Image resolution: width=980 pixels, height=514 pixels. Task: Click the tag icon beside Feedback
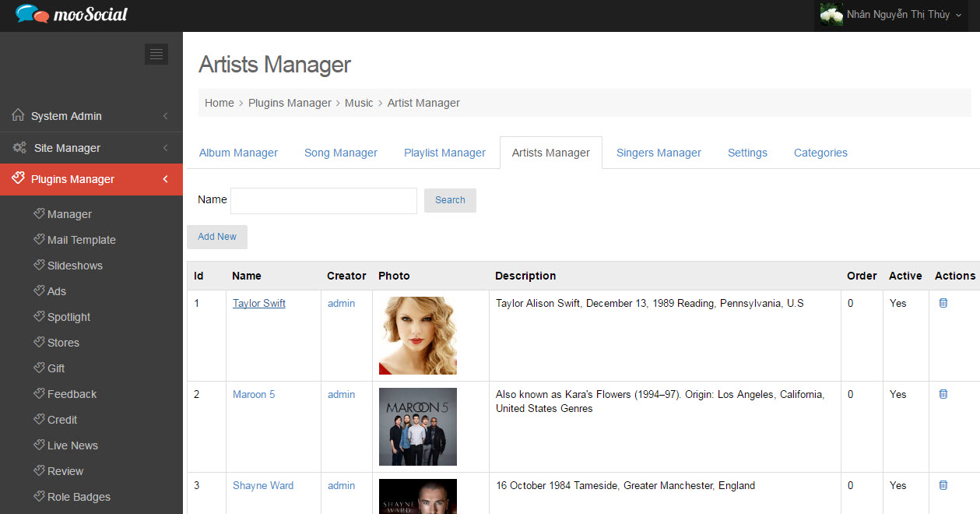39,393
